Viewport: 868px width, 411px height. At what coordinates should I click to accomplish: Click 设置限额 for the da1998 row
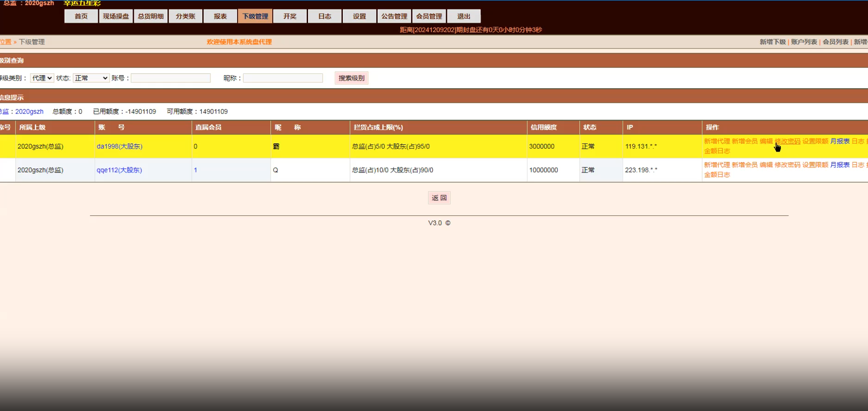pyautogui.click(x=816, y=141)
